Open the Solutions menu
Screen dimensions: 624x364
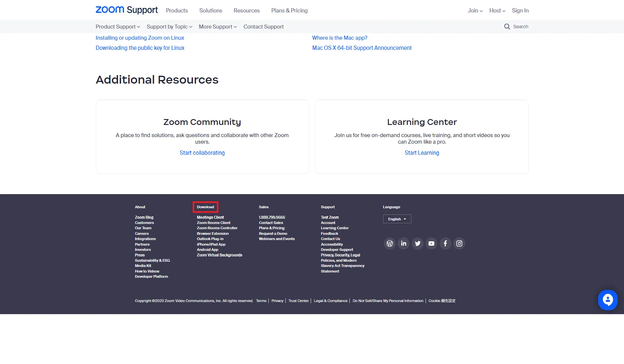point(211,10)
